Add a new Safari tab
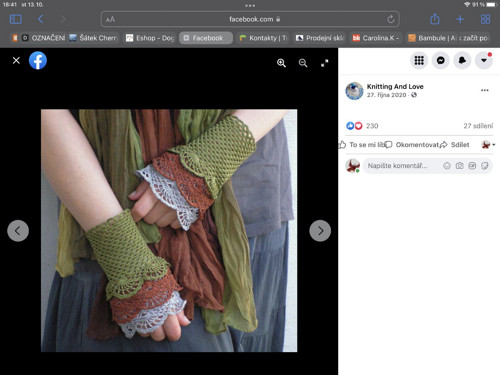The height and width of the screenshot is (375, 500). point(460,19)
